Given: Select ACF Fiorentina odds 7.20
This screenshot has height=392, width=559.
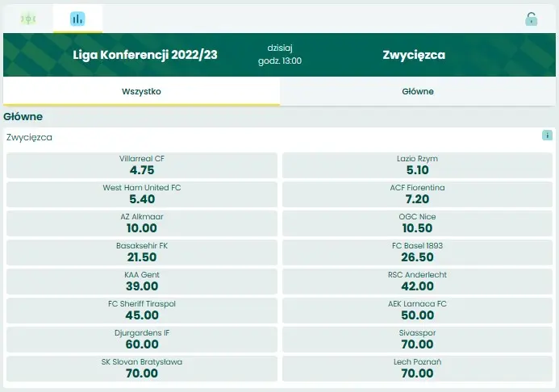Looking at the screenshot, I should [x=418, y=194].
